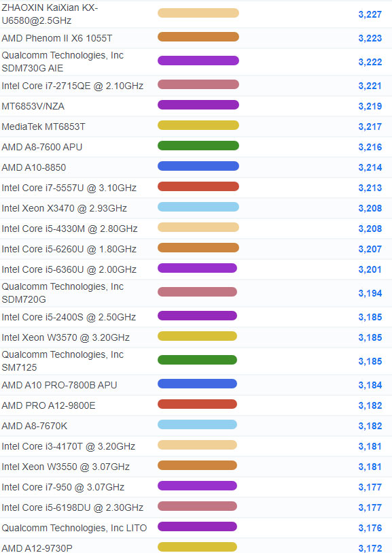The height and width of the screenshot is (553, 392).
Task: Click score 3,194 for SDM720G
Action: pos(370,293)
